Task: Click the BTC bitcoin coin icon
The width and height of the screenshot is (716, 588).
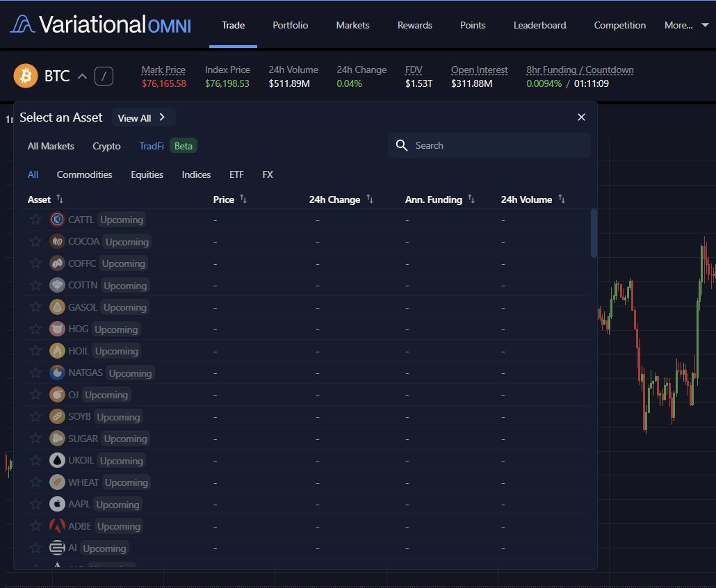Action: point(26,76)
